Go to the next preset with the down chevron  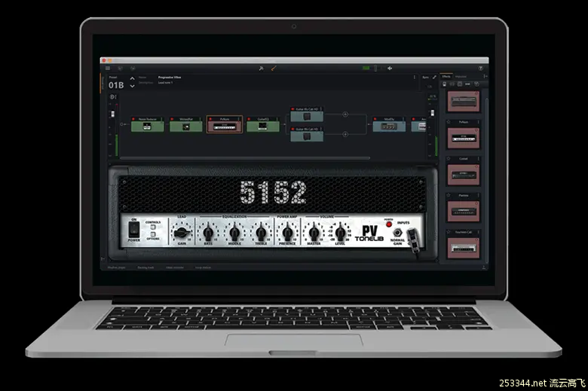coord(133,86)
